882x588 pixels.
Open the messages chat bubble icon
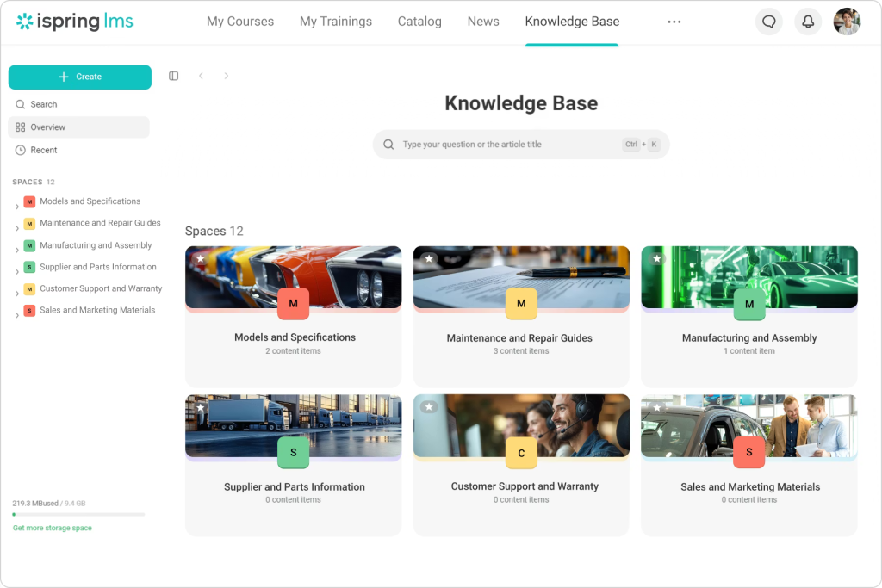(x=768, y=22)
